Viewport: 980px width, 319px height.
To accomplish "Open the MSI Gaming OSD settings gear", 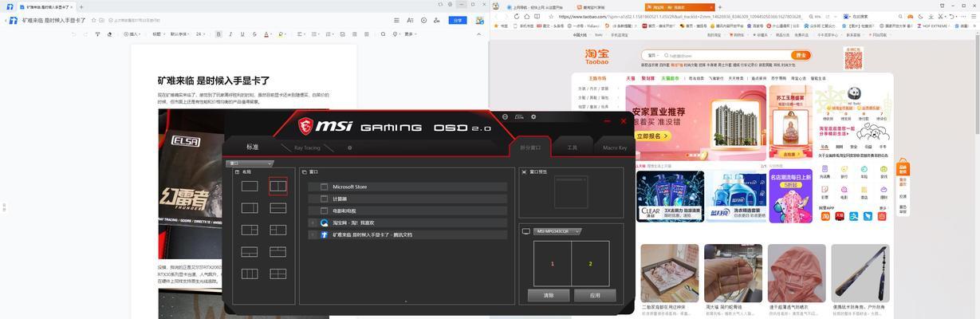I will pos(533,116).
